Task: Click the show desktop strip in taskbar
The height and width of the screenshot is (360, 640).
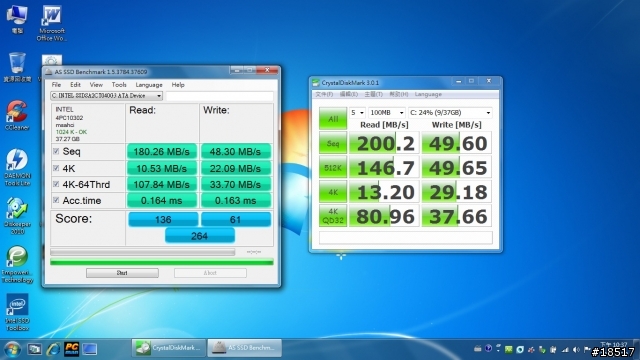Action: (637, 349)
